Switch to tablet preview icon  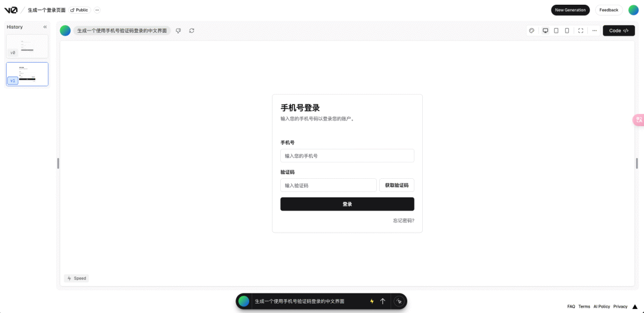click(556, 31)
